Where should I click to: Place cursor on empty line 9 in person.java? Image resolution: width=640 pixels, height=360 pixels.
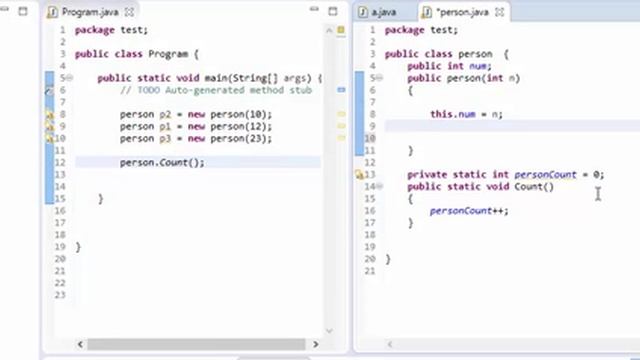point(512,127)
